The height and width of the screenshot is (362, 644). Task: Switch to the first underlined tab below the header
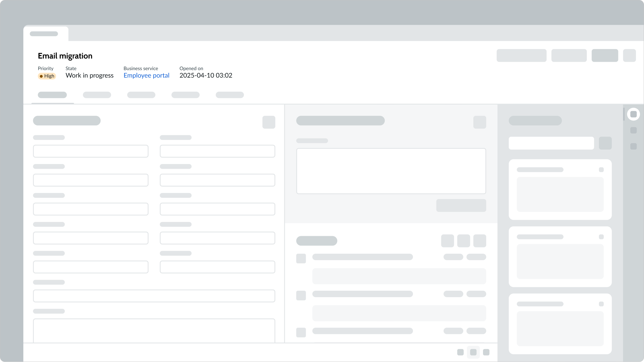pyautogui.click(x=52, y=95)
